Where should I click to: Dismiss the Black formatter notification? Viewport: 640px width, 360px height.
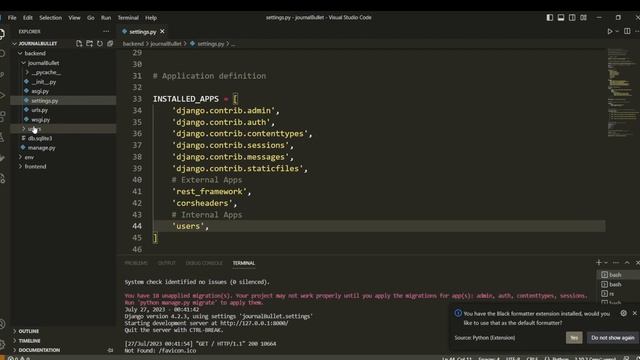(x=635, y=313)
